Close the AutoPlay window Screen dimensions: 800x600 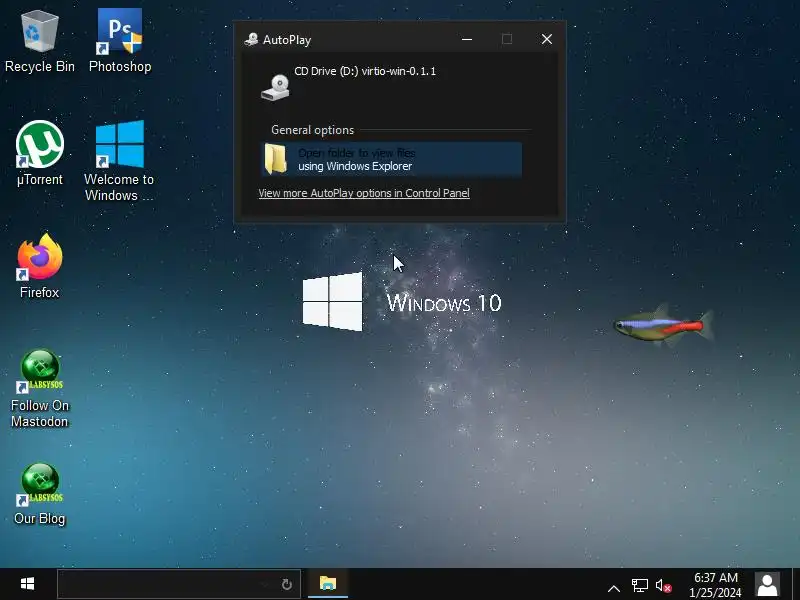546,39
